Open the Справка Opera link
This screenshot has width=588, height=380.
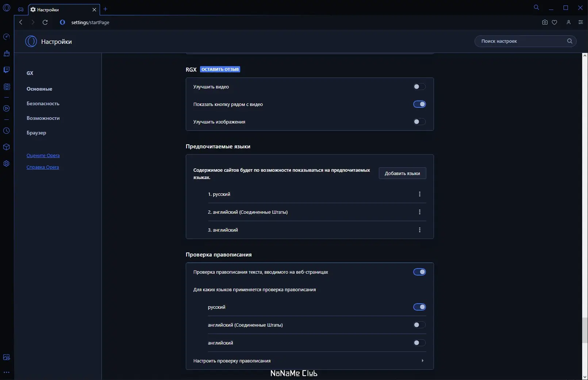click(x=43, y=167)
